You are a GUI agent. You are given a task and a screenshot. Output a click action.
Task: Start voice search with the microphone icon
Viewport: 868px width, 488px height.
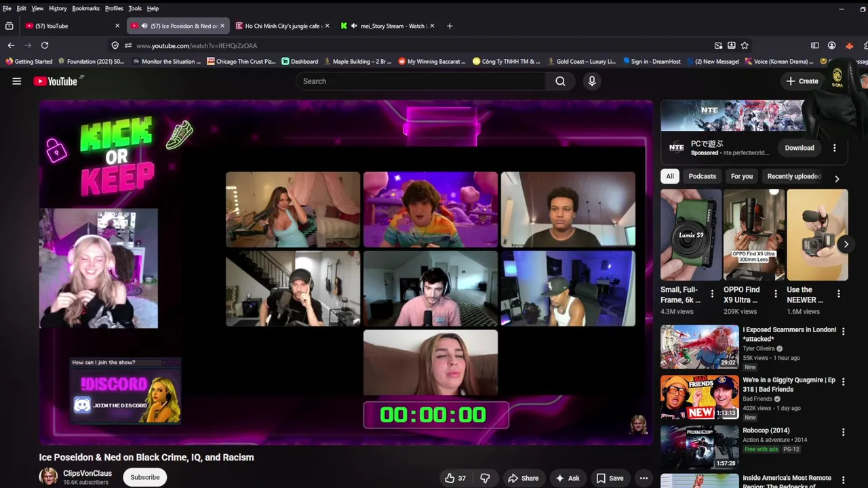(x=592, y=81)
